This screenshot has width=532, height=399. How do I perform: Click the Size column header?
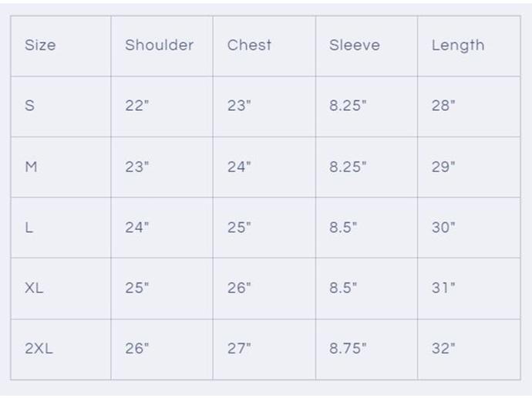point(40,46)
